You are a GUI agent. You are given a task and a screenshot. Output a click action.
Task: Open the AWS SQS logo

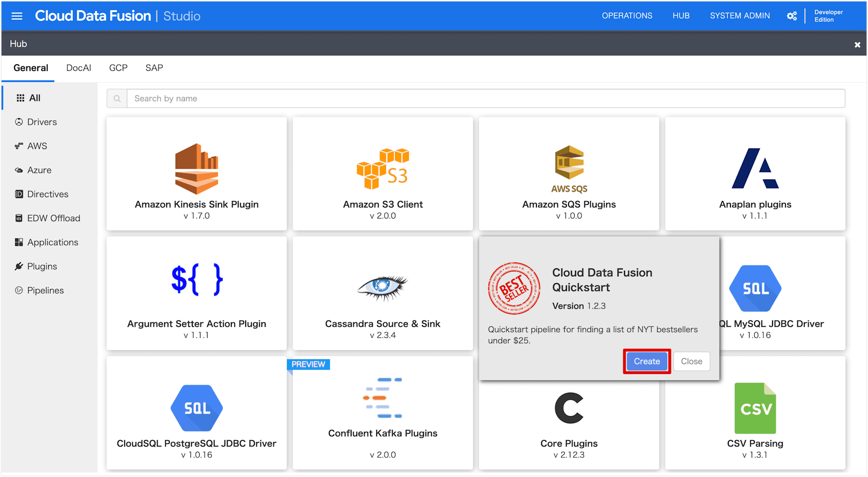569,169
